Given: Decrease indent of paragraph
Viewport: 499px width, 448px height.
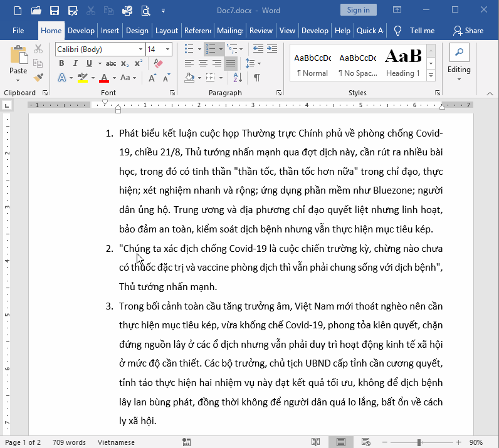Looking at the screenshot, I should (258, 49).
